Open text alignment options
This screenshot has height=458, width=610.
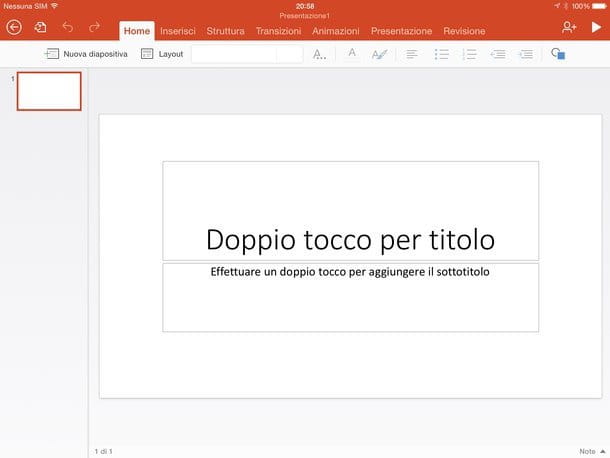coord(412,54)
